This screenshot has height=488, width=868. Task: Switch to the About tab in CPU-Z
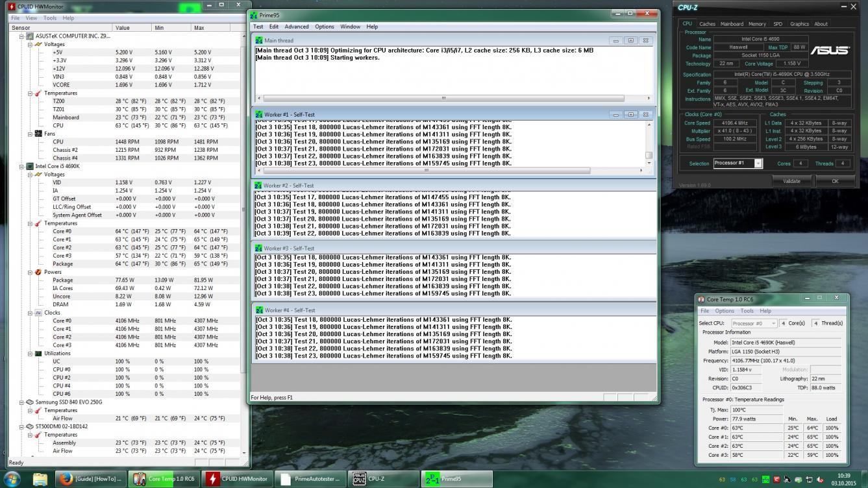[821, 24]
